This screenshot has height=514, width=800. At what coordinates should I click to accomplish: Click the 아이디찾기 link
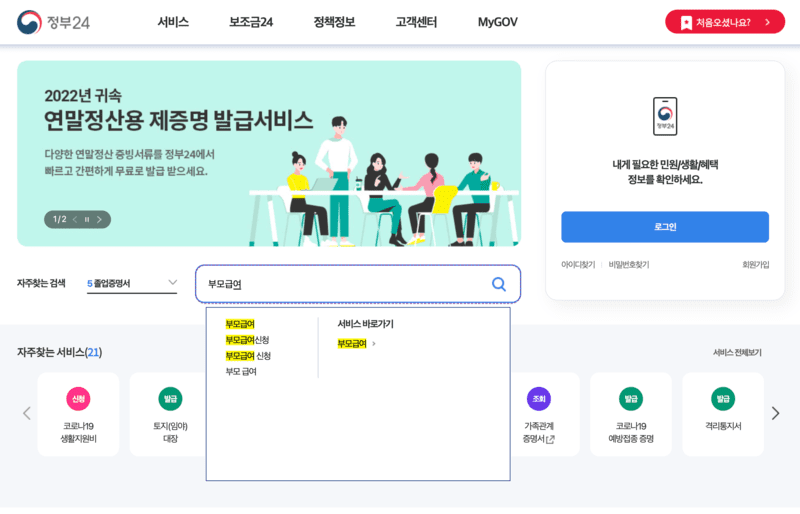(578, 264)
